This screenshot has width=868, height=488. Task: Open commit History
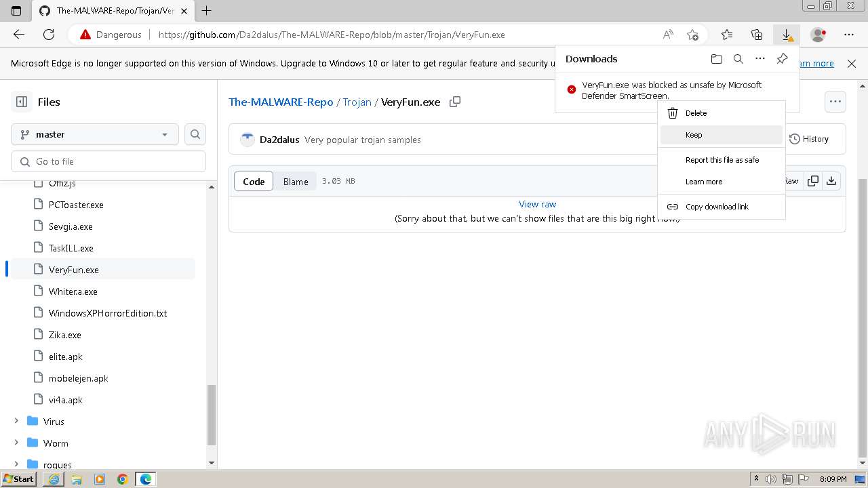(x=810, y=139)
